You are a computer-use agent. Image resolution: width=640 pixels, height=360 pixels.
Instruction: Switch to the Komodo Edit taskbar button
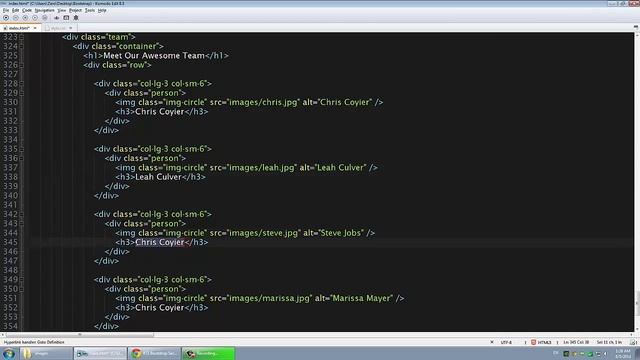coord(100,353)
